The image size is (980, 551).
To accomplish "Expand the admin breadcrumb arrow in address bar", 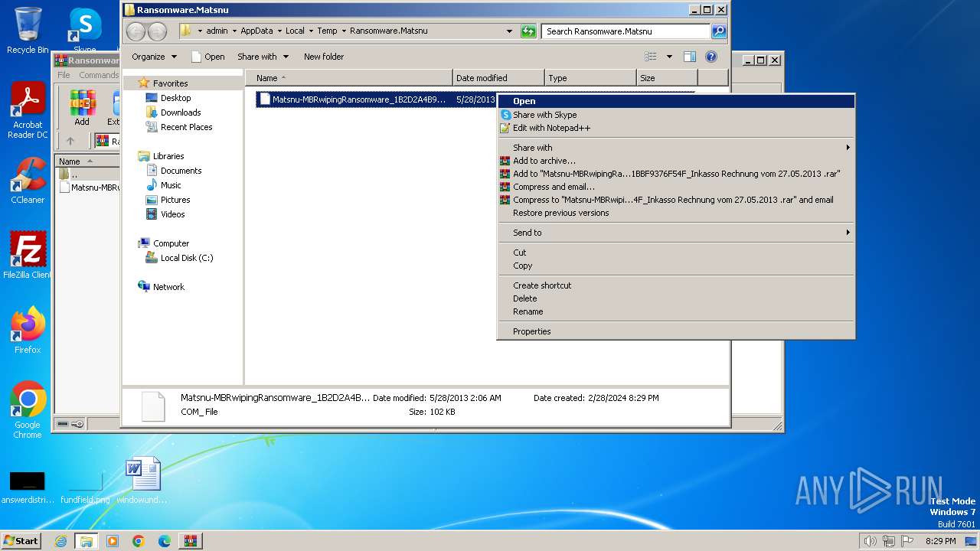I will pyautogui.click(x=234, y=31).
